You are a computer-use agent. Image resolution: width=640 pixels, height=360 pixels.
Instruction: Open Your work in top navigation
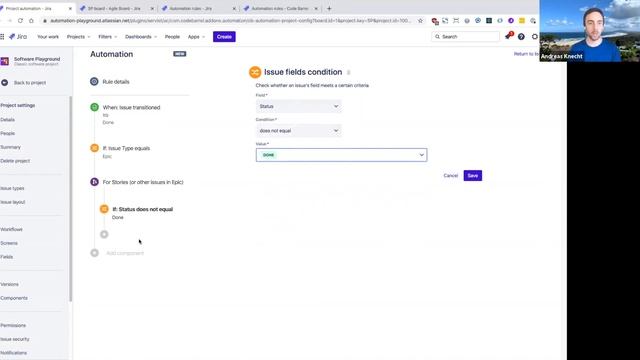48,37
